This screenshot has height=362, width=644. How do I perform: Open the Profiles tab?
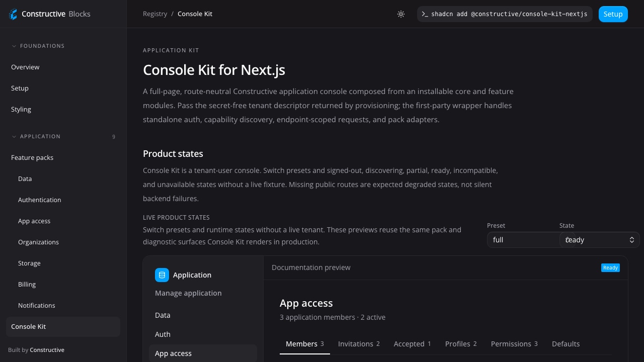tap(461, 344)
